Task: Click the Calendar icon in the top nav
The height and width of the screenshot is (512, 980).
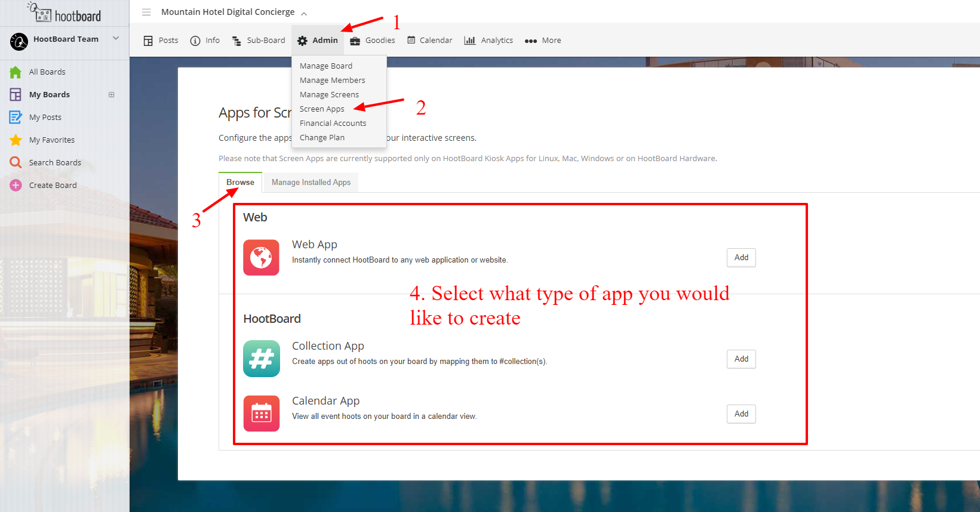Action: point(411,40)
